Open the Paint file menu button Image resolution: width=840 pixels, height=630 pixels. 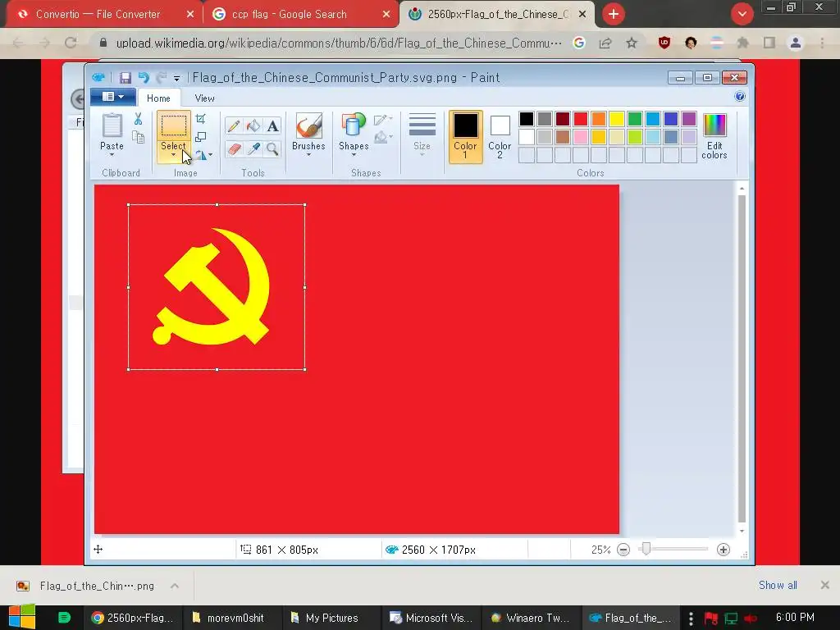click(112, 97)
